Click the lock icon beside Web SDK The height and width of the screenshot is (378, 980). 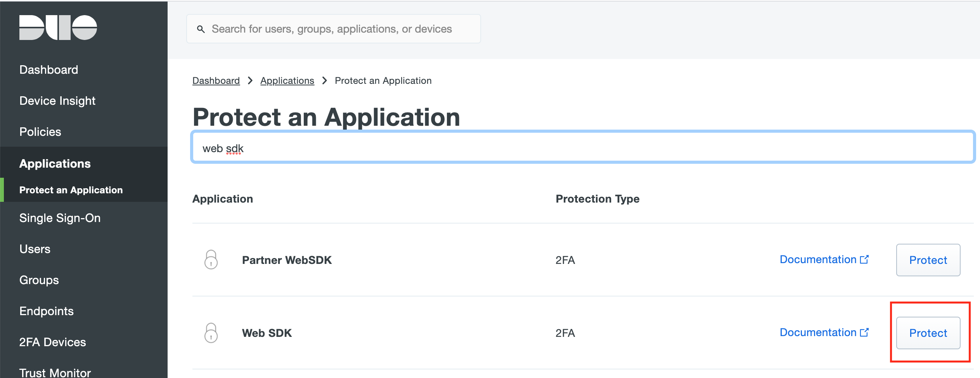(x=211, y=333)
